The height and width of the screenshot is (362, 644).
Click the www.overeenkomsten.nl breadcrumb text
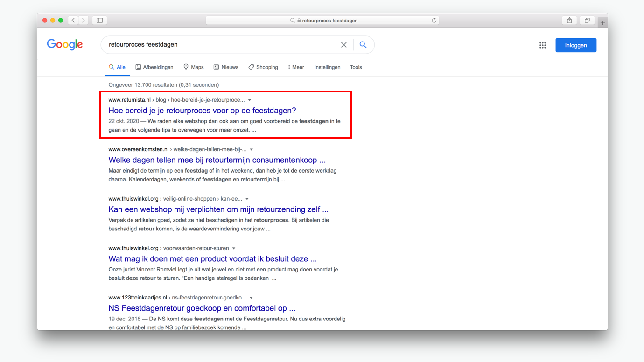tap(138, 149)
